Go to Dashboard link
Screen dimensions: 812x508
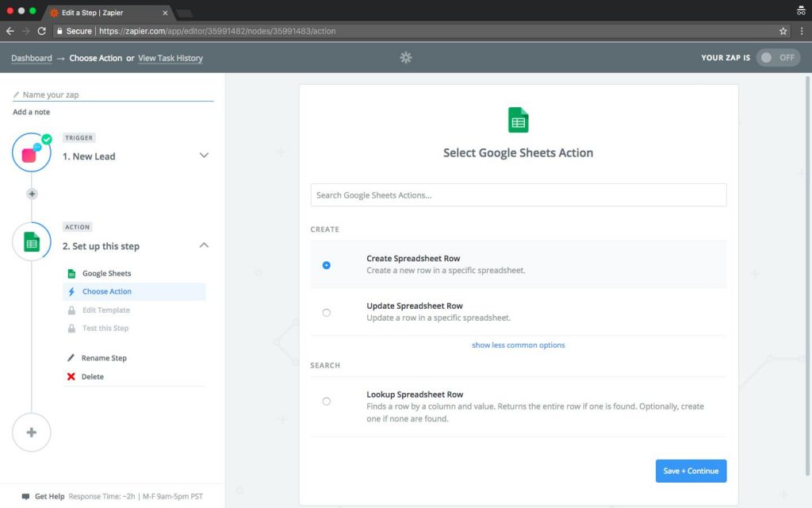[x=32, y=58]
